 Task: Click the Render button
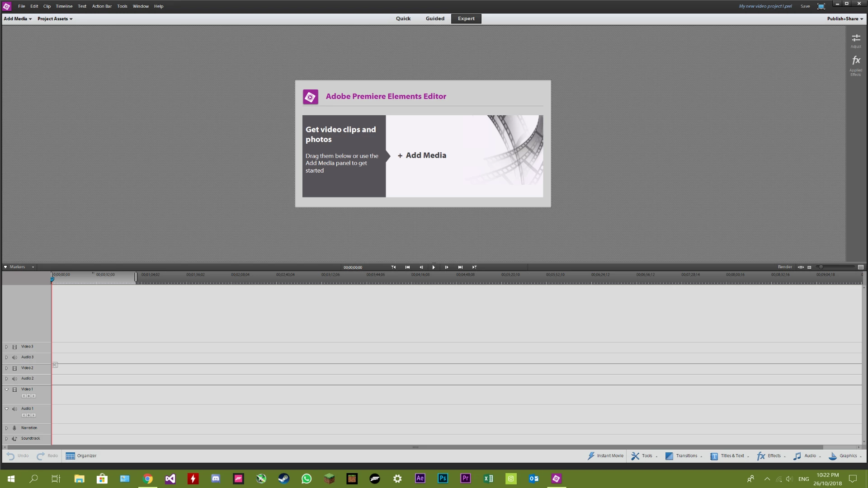tap(784, 267)
